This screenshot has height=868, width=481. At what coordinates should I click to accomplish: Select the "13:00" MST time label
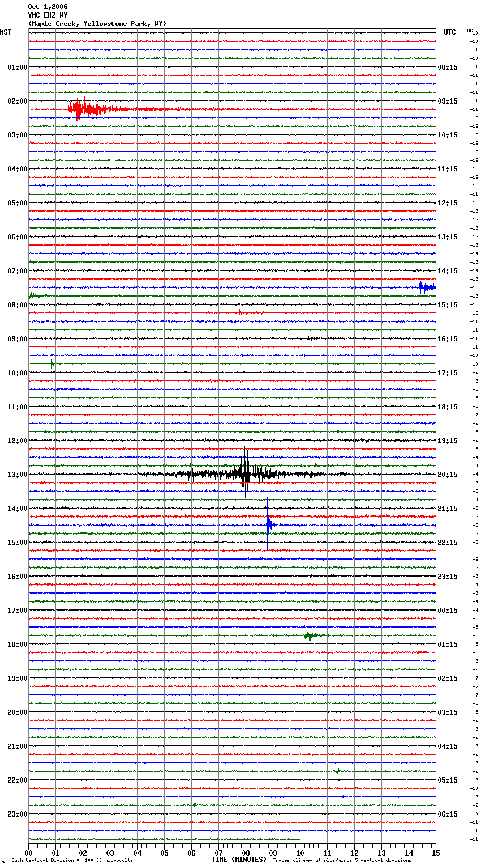(18, 475)
